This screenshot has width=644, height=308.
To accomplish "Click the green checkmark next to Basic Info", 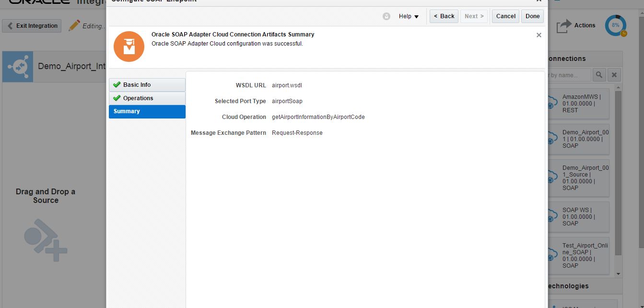I will [x=117, y=84].
